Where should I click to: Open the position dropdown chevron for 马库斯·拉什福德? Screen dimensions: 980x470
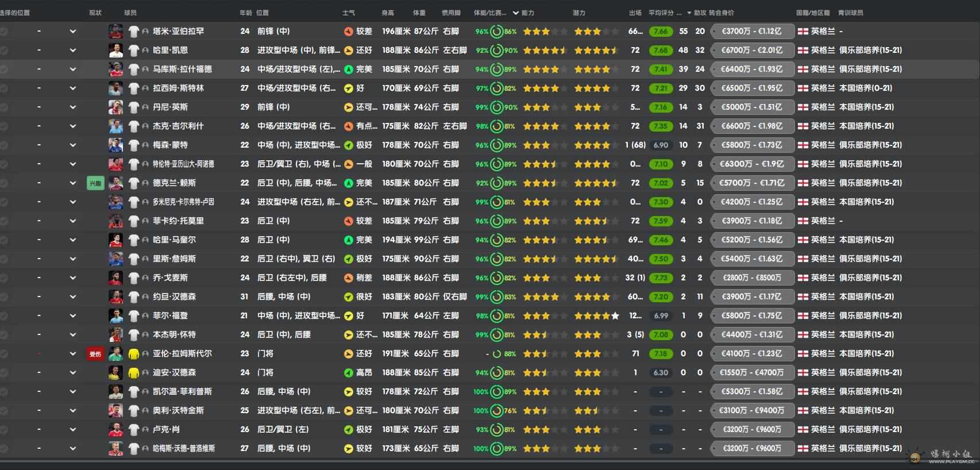point(73,70)
